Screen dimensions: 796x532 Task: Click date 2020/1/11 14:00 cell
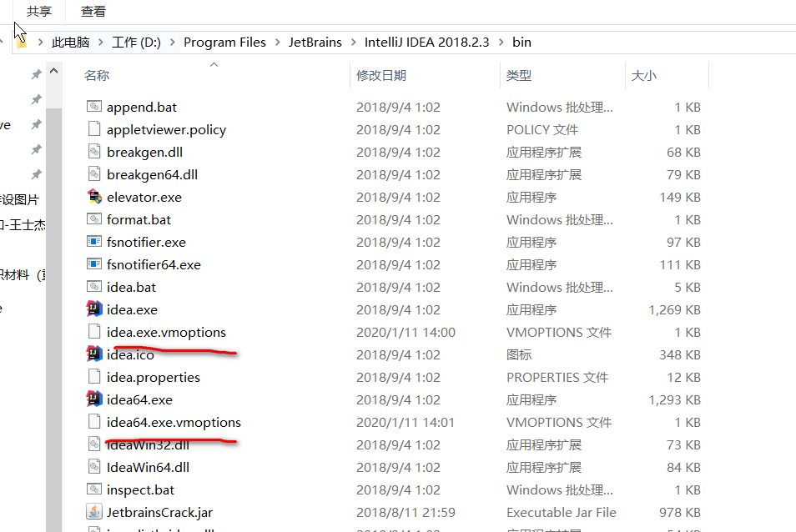(x=406, y=332)
